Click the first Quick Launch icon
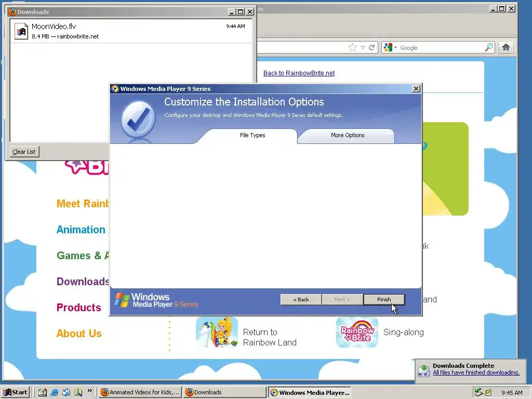The height and width of the screenshot is (399, 532). pos(43,392)
